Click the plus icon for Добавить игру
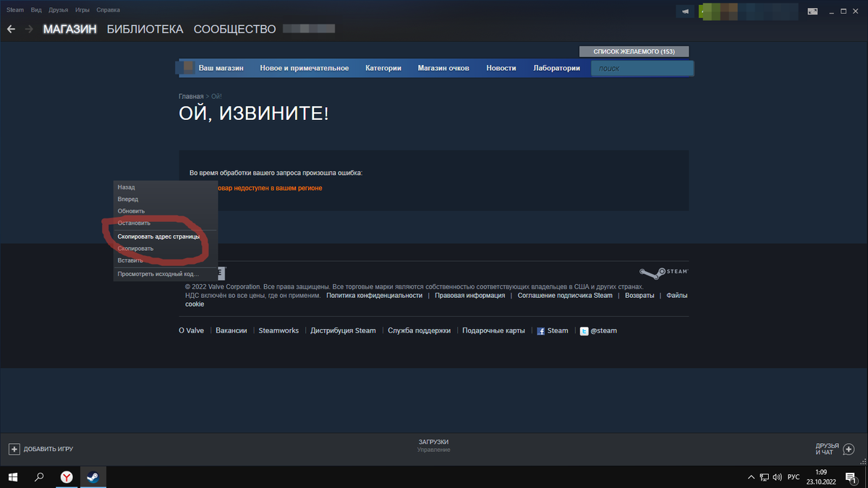The width and height of the screenshot is (868, 488). (14, 449)
